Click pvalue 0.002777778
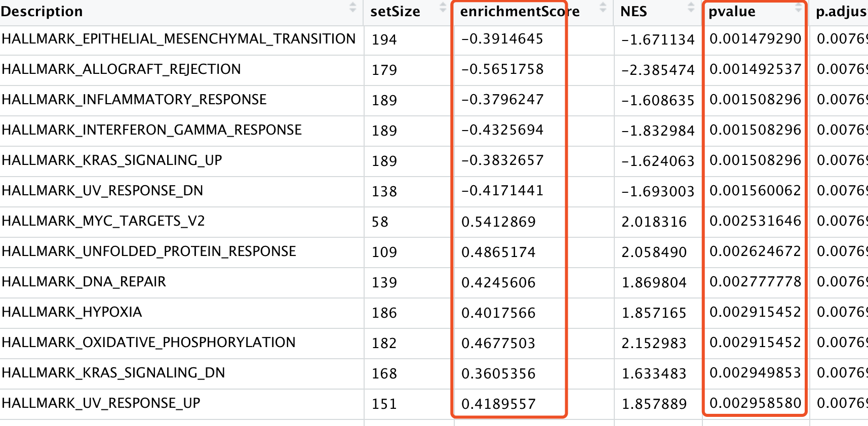Viewport: 868px width, 426px height. (x=755, y=282)
